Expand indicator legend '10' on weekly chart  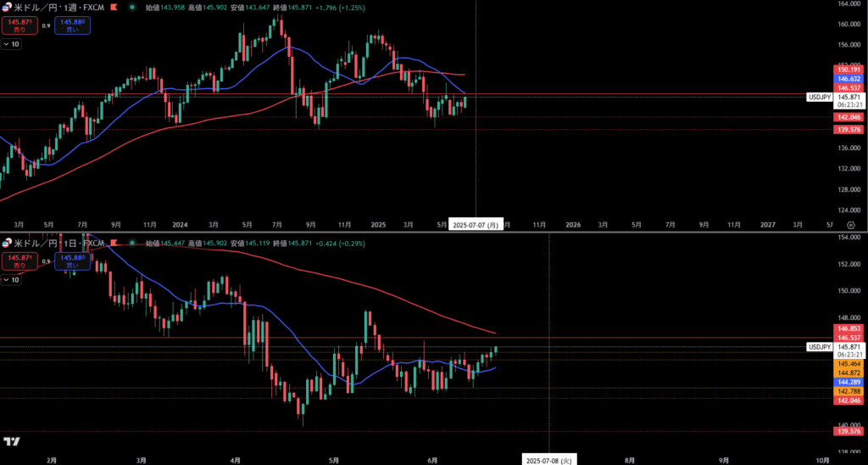click(x=11, y=44)
